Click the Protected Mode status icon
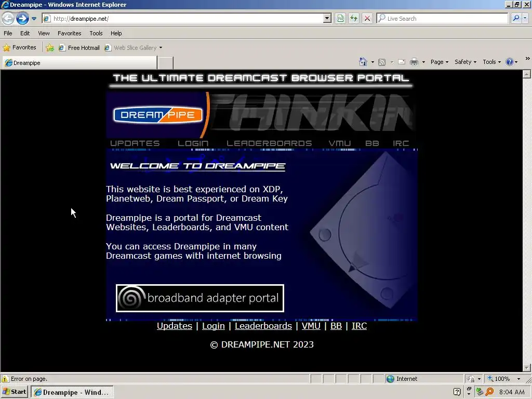 pos(471,379)
